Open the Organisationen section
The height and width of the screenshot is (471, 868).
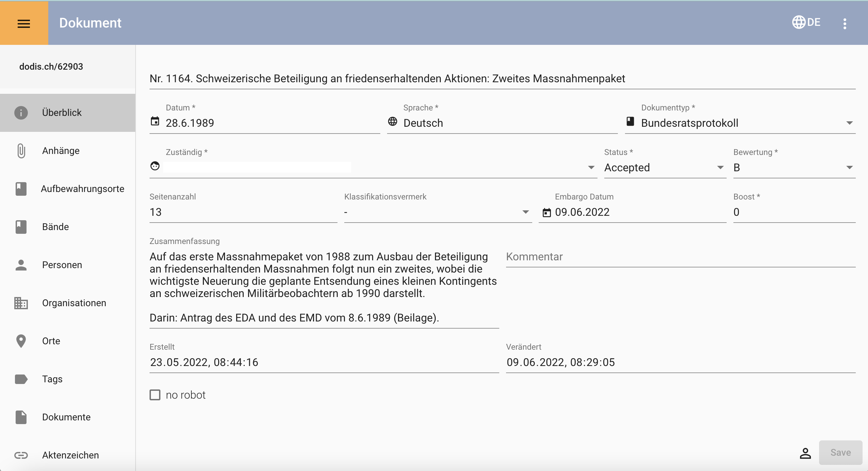74,303
